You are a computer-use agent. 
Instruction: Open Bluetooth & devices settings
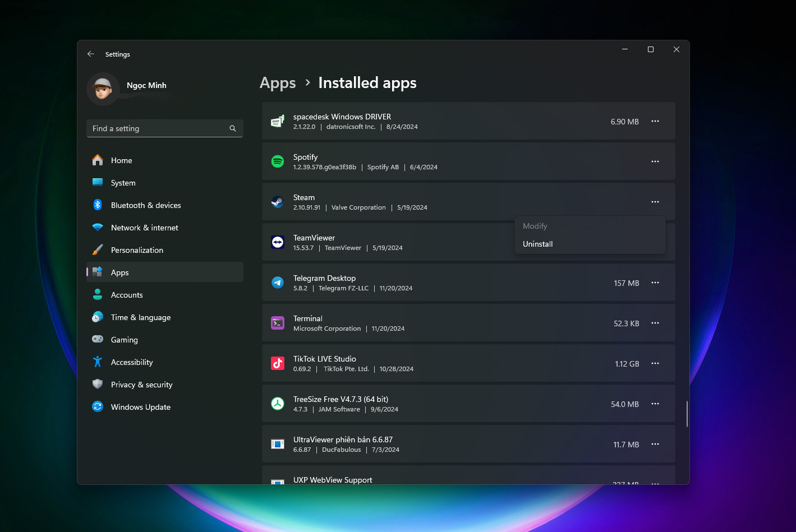(x=165, y=205)
